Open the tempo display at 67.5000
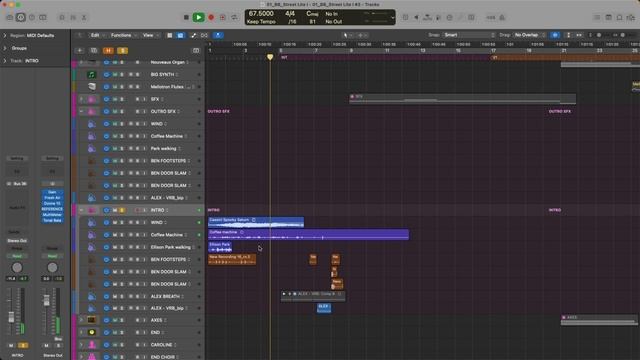This screenshot has width=640, height=360. pos(261,14)
